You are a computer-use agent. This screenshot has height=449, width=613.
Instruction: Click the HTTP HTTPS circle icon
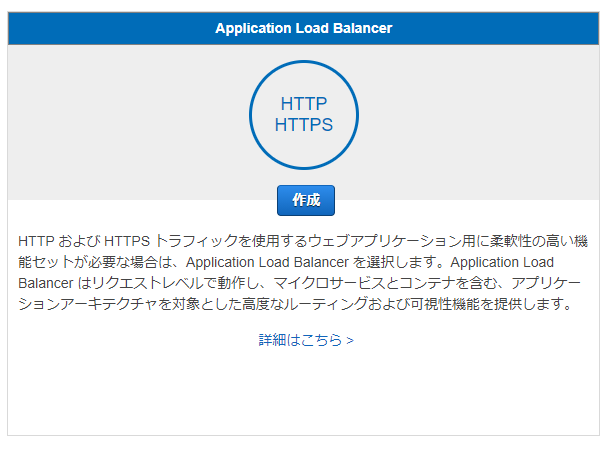click(x=304, y=115)
